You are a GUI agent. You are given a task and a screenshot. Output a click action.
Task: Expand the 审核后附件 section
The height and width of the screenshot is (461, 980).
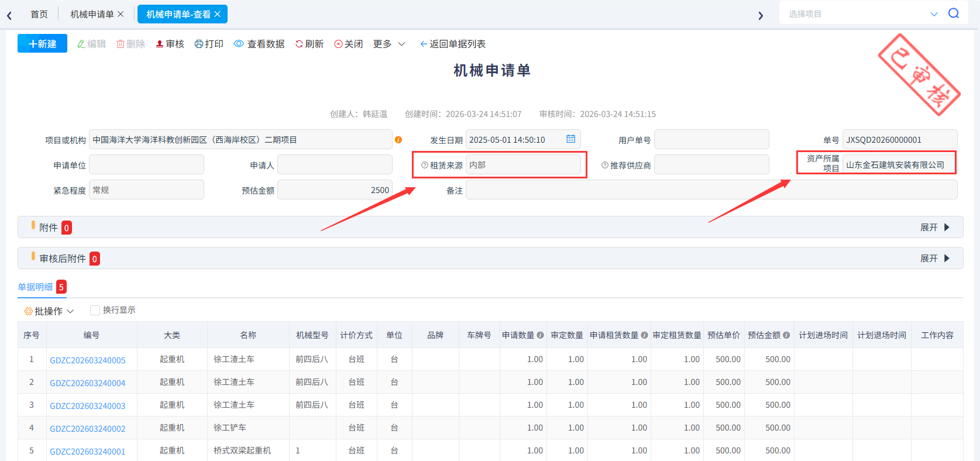(935, 258)
